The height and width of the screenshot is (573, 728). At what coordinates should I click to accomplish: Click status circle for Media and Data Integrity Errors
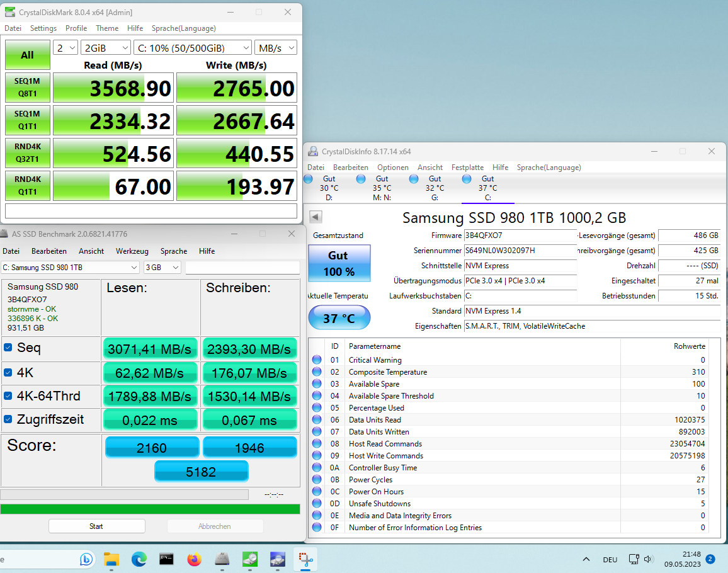(x=317, y=516)
